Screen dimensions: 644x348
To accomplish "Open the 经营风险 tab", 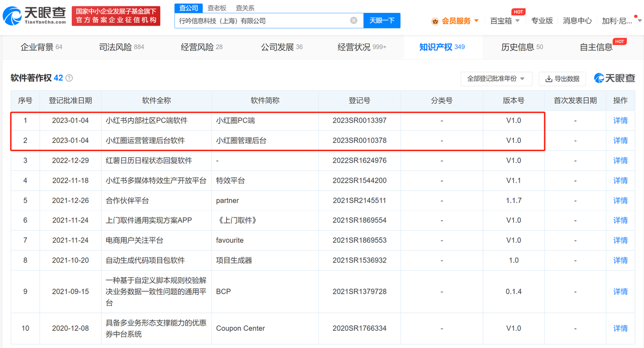I will 202,47.
